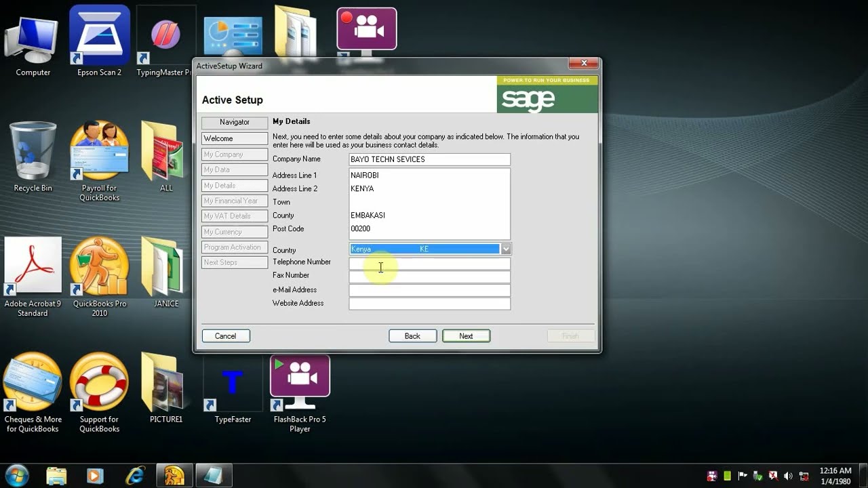Open the taskbar clock showing 12:16 AM

point(835,476)
